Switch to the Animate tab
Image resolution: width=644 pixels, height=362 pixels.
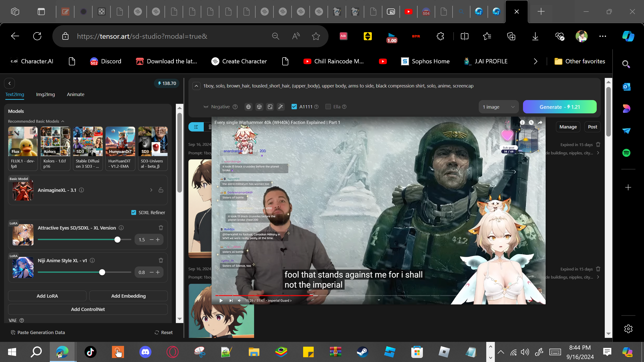click(76, 95)
